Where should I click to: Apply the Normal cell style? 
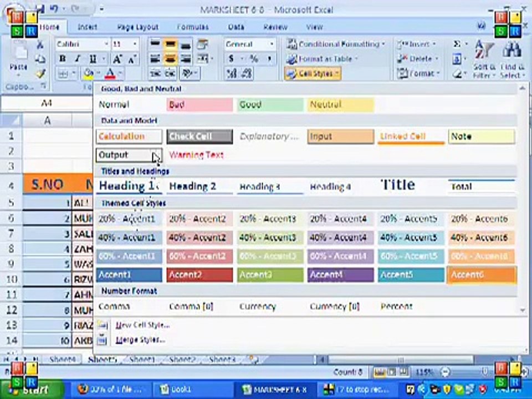[129, 105]
